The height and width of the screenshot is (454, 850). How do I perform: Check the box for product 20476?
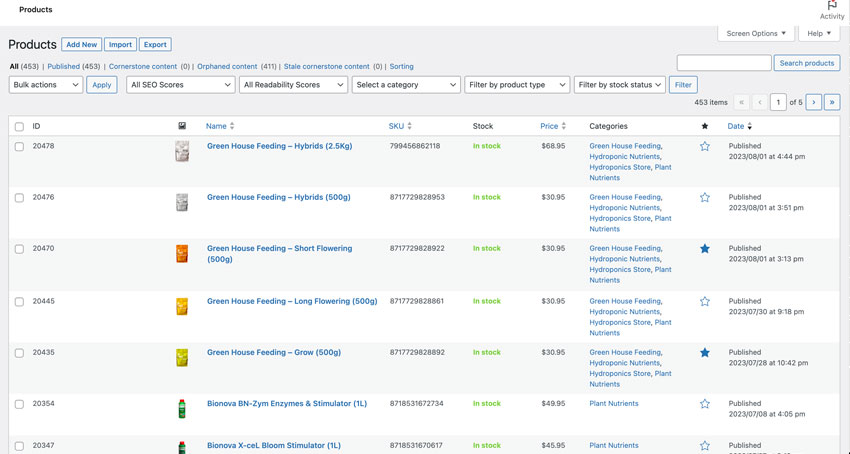pos(20,198)
